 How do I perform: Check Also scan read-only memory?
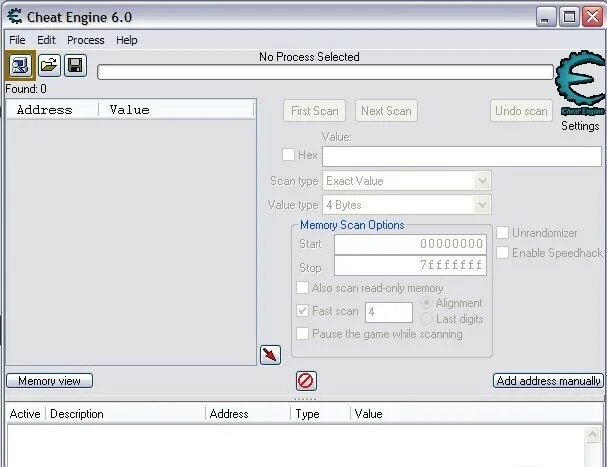302,288
